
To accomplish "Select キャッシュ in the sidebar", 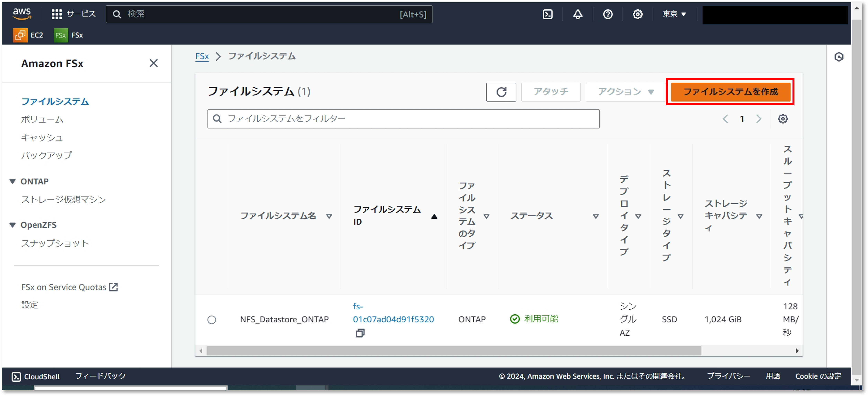I will coord(42,138).
